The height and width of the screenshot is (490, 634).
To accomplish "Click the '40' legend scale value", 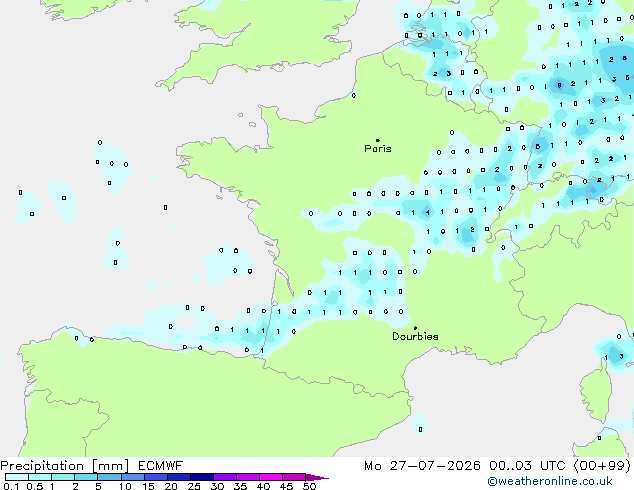I will click(263, 486).
